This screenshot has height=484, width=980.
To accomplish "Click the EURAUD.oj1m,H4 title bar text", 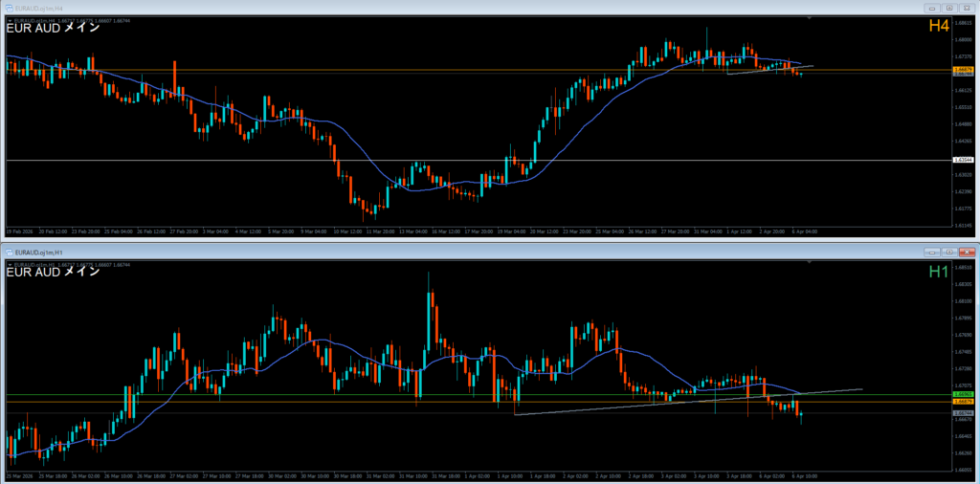I will [x=40, y=7].
